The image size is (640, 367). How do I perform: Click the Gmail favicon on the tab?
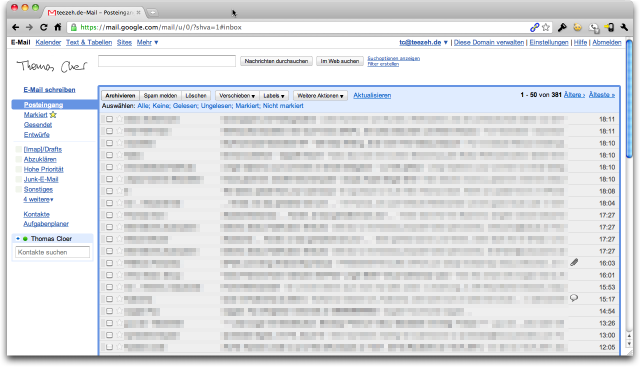[x=51, y=13]
